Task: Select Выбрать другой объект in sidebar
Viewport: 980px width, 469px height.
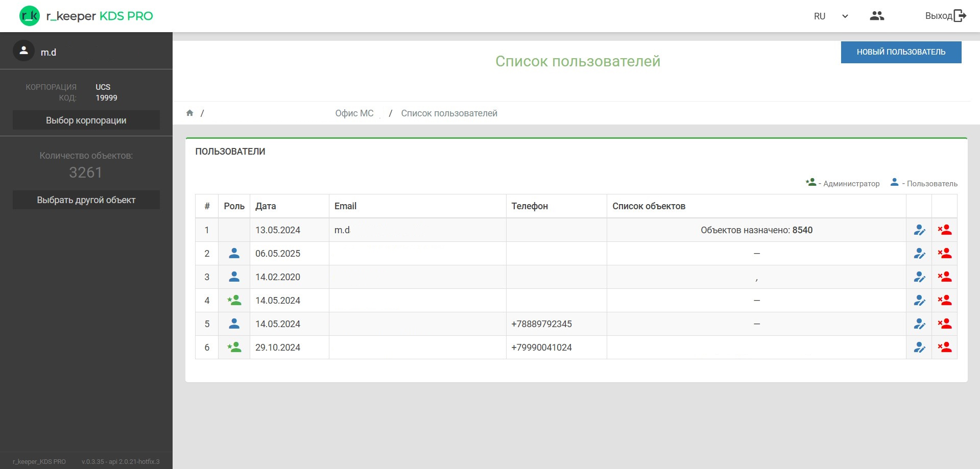Action: pyautogui.click(x=86, y=200)
